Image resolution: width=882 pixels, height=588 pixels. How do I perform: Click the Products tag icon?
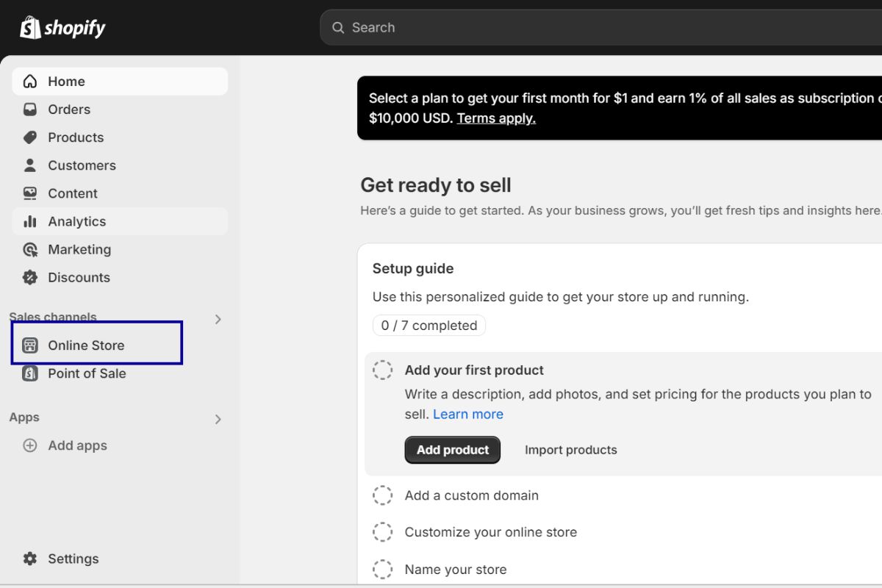tap(29, 137)
